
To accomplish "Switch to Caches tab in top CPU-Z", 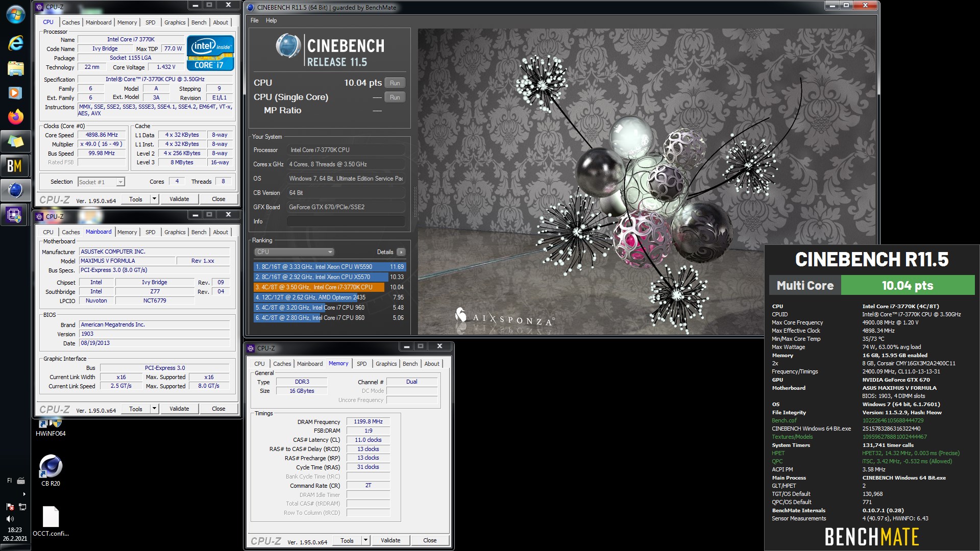I will [70, 22].
